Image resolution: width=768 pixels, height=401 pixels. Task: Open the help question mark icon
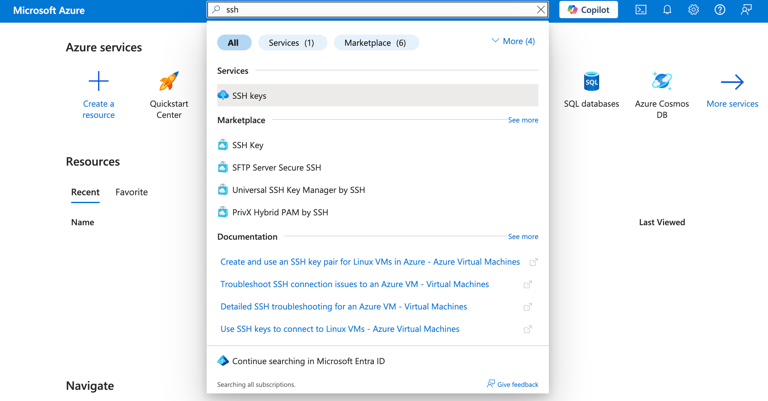point(719,10)
